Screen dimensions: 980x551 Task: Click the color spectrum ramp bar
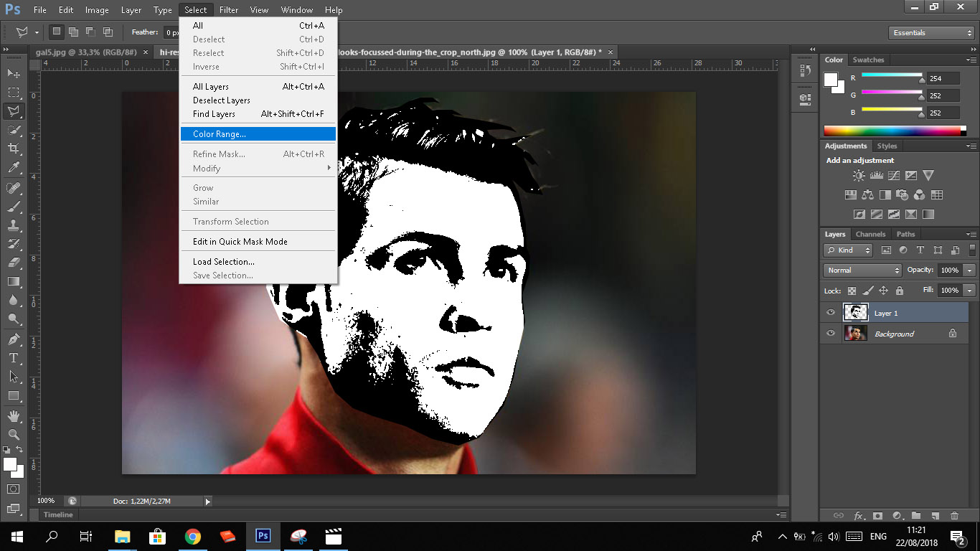tap(894, 131)
